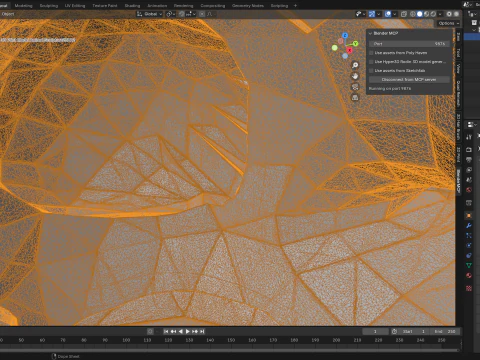The image size is (480, 360).
Task: Toggle viewport gizmos display
Action: point(372,14)
